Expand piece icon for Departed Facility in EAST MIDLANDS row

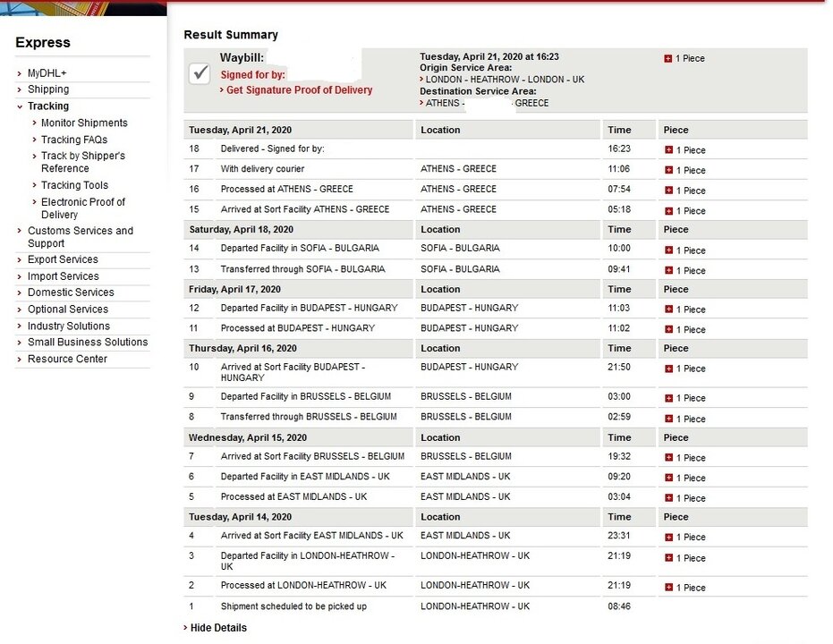point(669,478)
